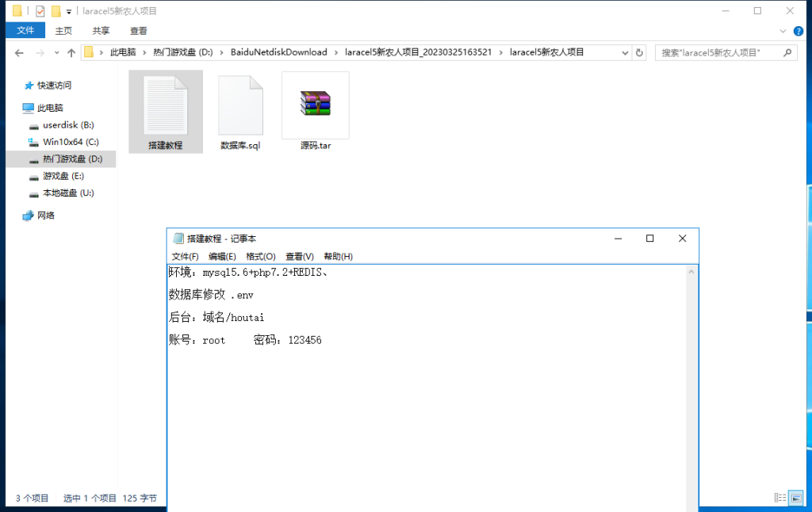Click the Explorer search input box

[718, 52]
